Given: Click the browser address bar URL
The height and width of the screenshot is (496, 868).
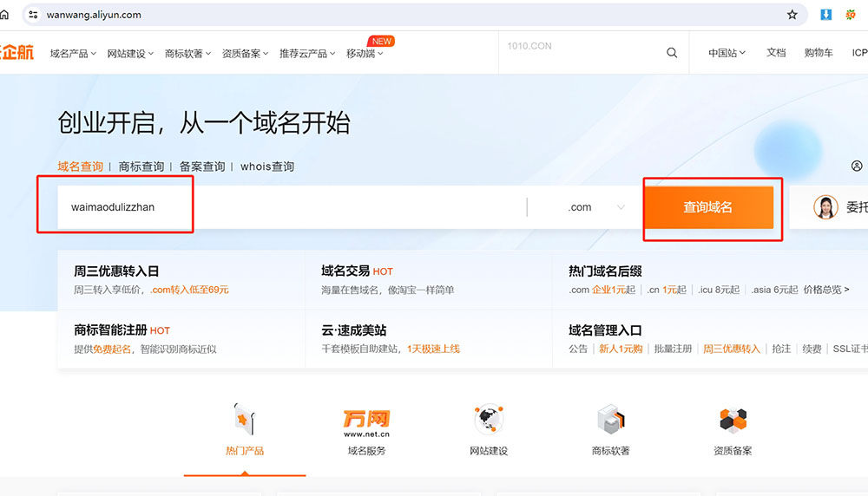Looking at the screenshot, I should click(94, 15).
